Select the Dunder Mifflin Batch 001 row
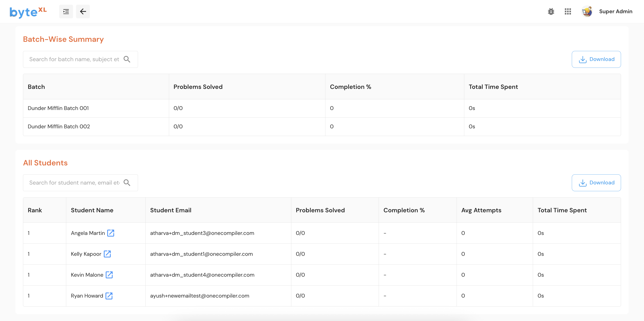The height and width of the screenshot is (321, 644). coord(58,108)
